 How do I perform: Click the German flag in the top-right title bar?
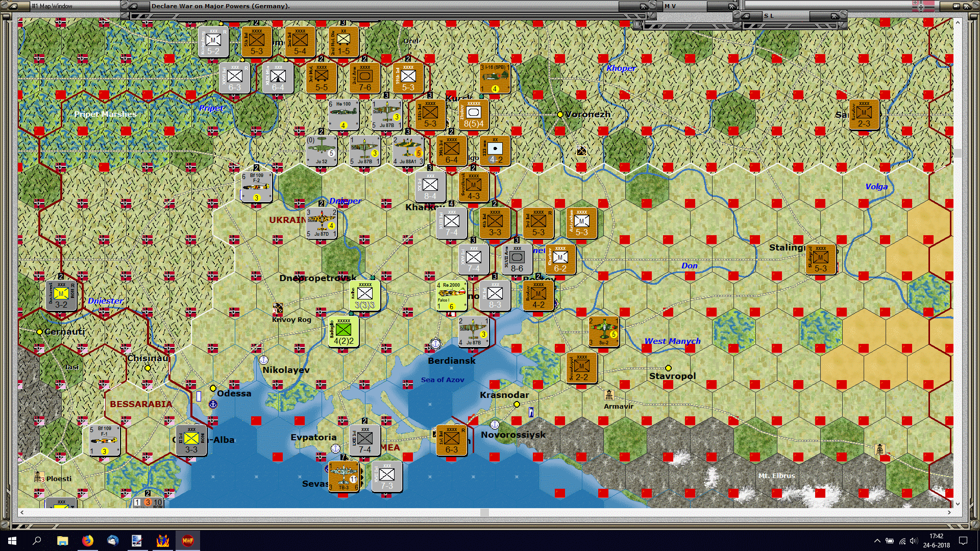(923, 6)
